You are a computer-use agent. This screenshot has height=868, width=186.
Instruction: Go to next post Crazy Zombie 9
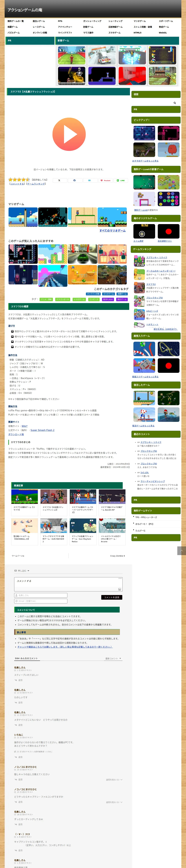coord(117,556)
